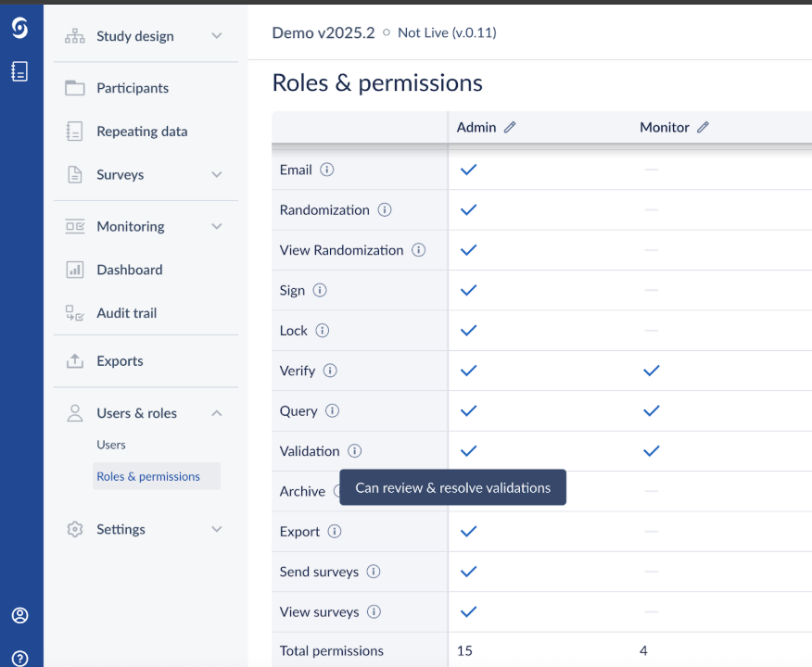The image size is (812, 667).
Task: Collapse the Users & roles section
Action: coord(217,413)
